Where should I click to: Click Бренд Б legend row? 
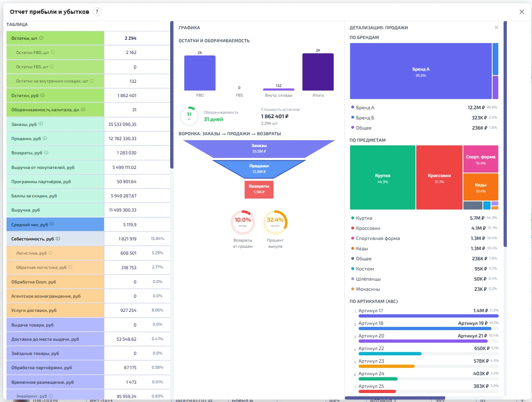pyautogui.click(x=424, y=118)
